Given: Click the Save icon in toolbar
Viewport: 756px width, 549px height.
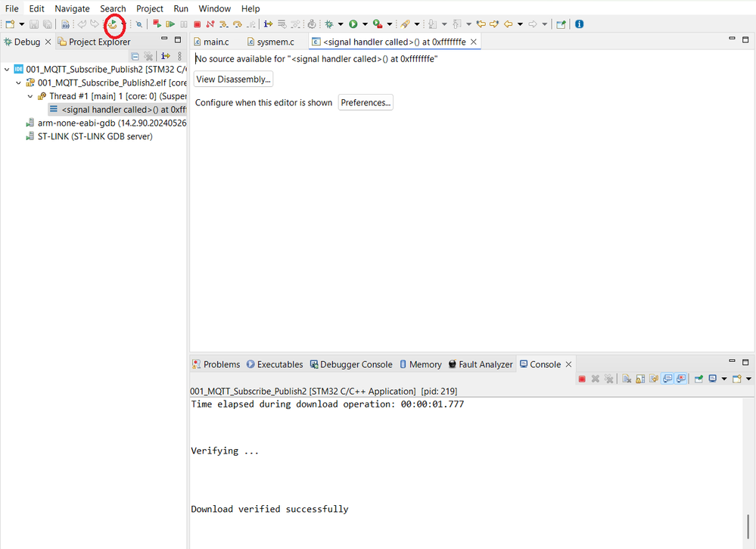Looking at the screenshot, I should click(x=34, y=24).
